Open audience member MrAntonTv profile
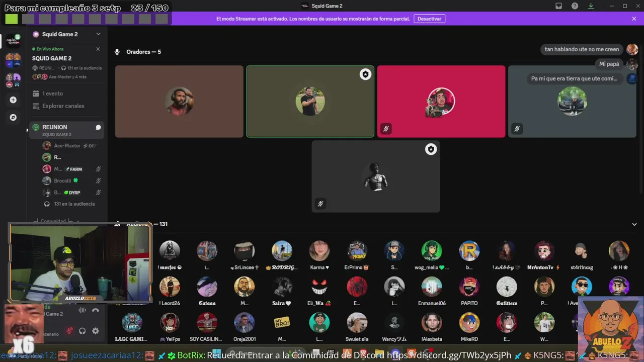644x362 pixels. click(x=544, y=255)
